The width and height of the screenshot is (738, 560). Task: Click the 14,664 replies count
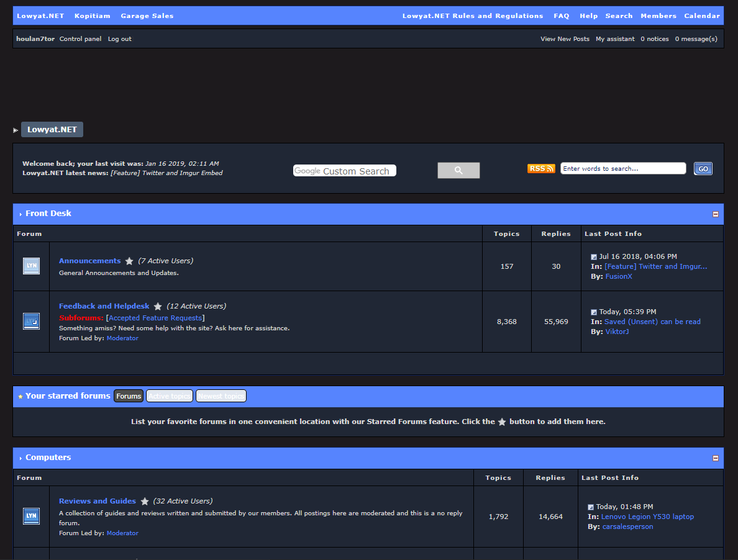550,517
